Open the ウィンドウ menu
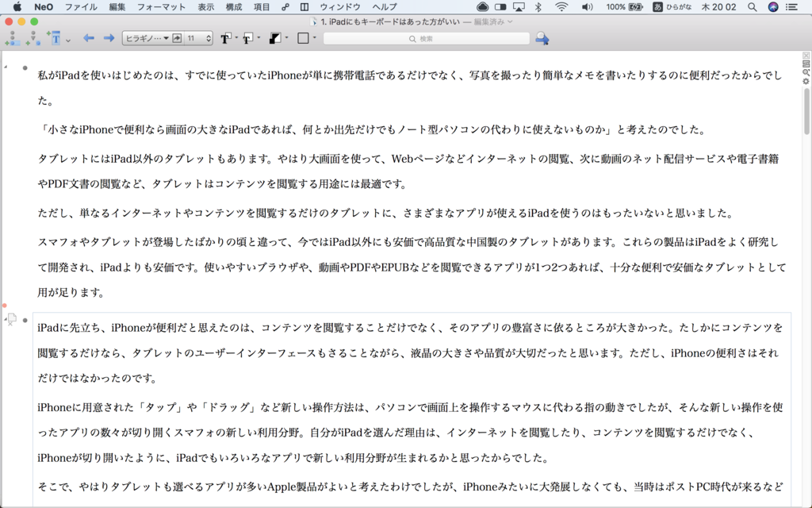The width and height of the screenshot is (812, 508). [x=339, y=6]
